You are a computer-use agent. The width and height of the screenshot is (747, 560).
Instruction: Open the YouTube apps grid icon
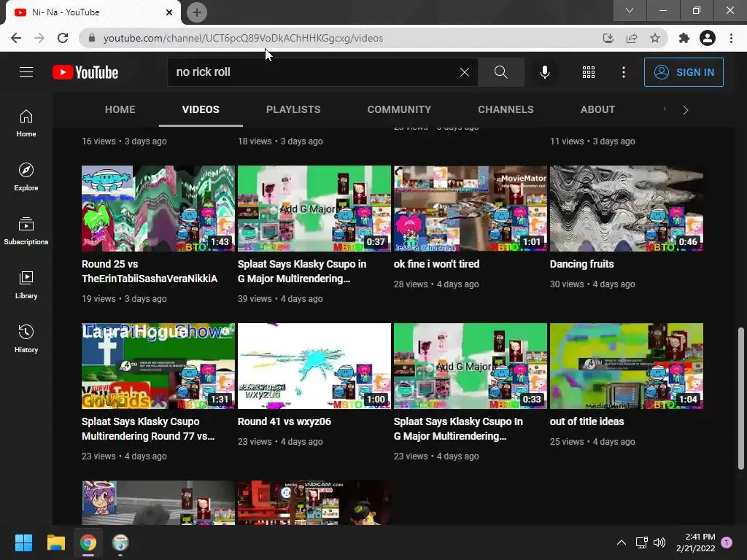(x=589, y=72)
